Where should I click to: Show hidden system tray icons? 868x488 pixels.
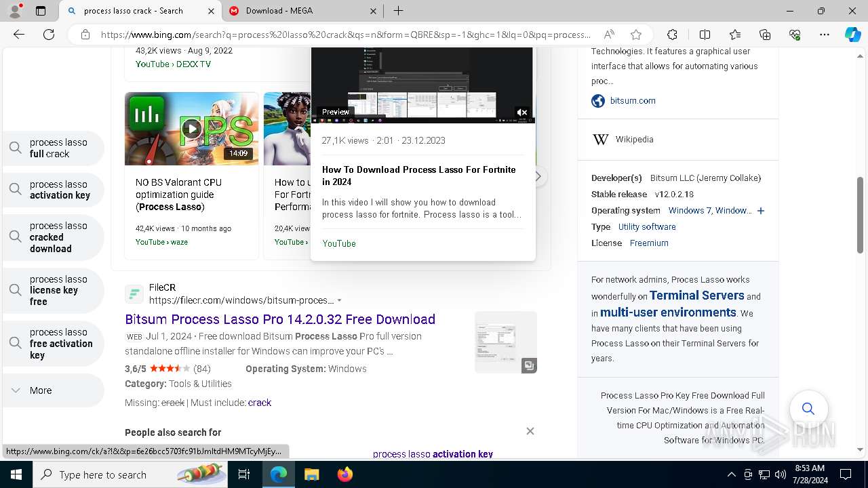point(731,474)
